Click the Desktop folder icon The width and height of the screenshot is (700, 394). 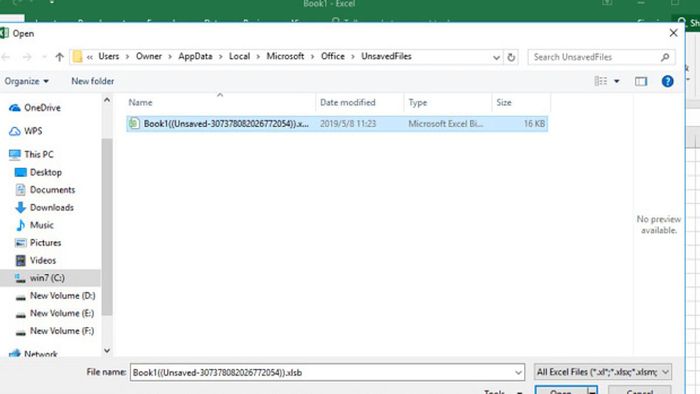pos(21,172)
